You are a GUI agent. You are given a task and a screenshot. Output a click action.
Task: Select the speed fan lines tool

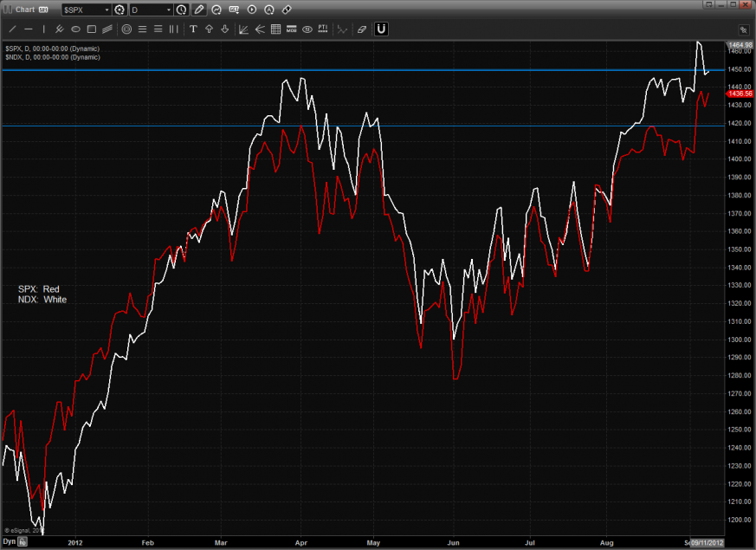pyautogui.click(x=260, y=29)
